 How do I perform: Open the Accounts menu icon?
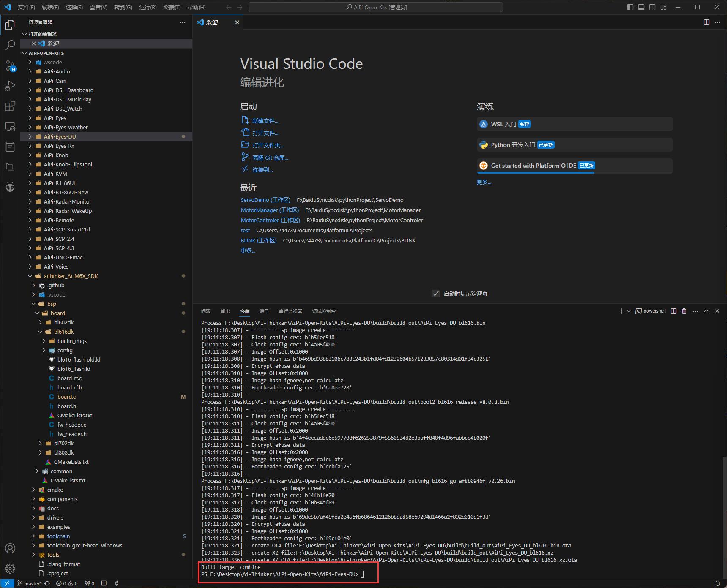(10, 548)
